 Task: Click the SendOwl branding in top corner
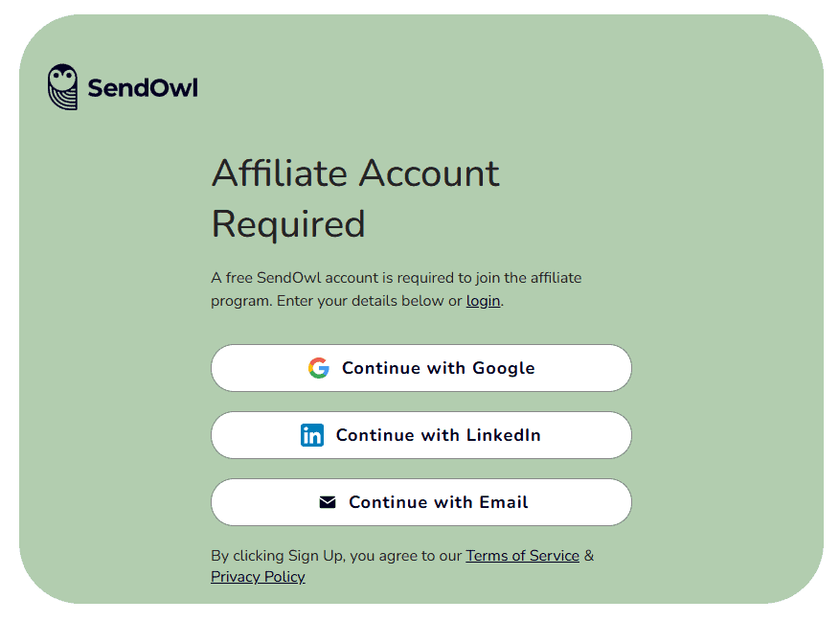(121, 86)
